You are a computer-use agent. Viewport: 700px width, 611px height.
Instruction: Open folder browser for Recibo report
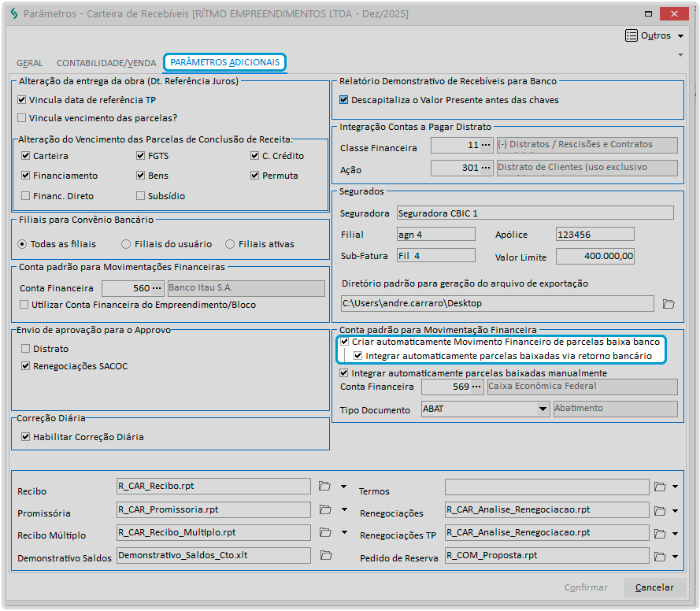(x=324, y=487)
